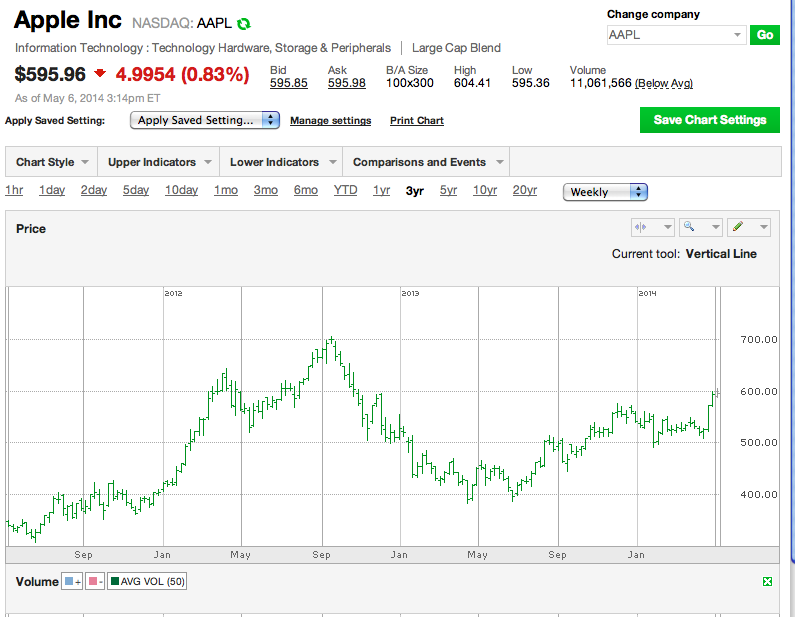Select the 1yr time range

click(381, 190)
